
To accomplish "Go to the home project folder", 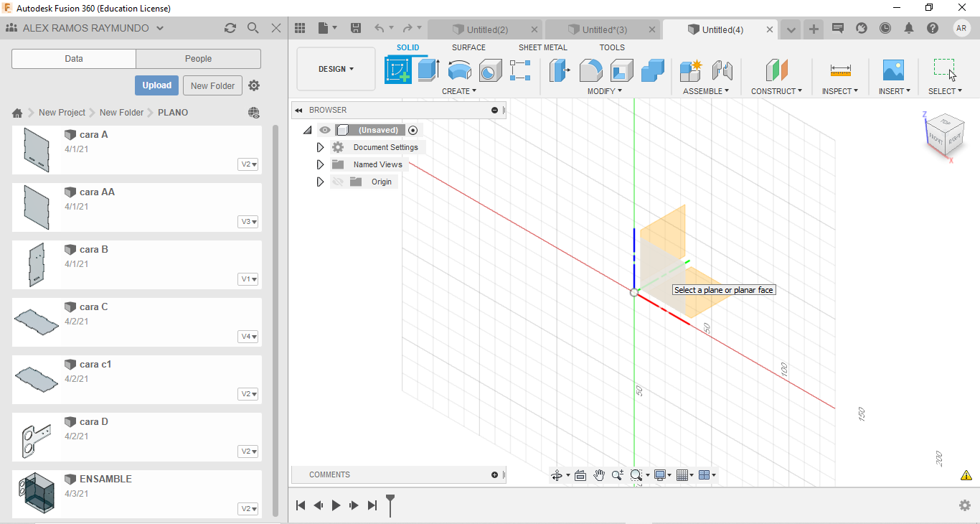I will click(x=17, y=113).
